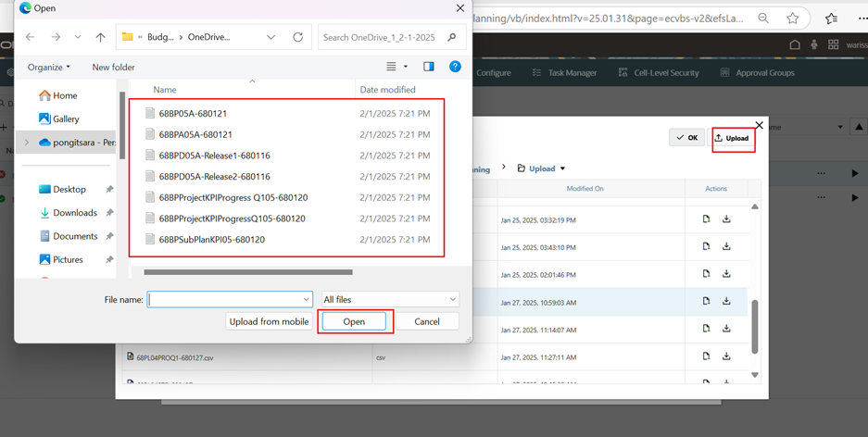Click the Upload from mobile button

[269, 321]
